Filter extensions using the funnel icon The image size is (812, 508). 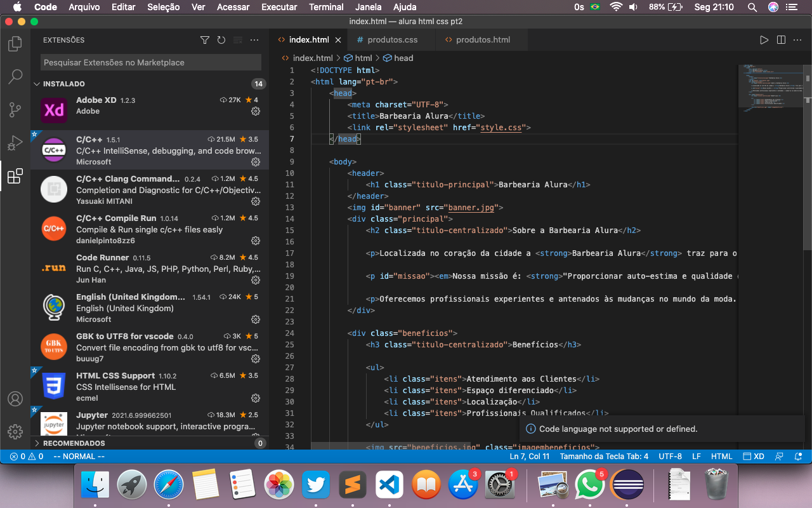coord(204,40)
